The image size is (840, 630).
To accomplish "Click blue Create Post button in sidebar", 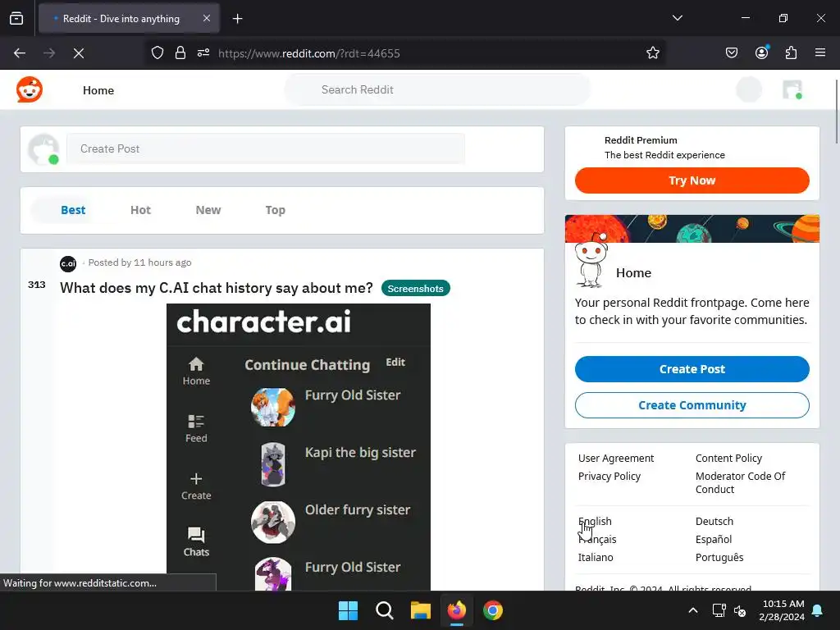I will click(692, 369).
